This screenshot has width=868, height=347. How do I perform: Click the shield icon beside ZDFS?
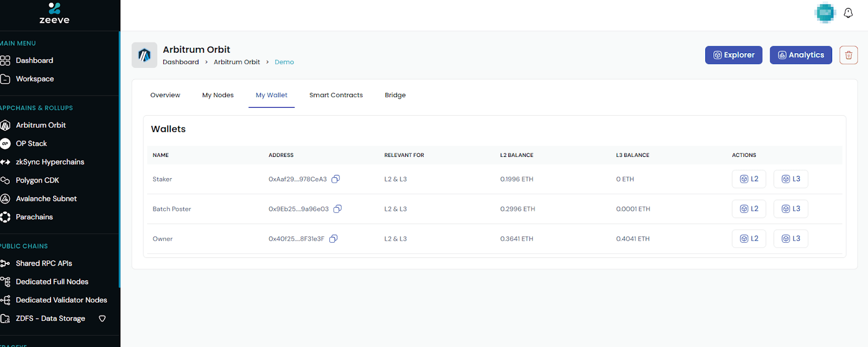tap(102, 319)
